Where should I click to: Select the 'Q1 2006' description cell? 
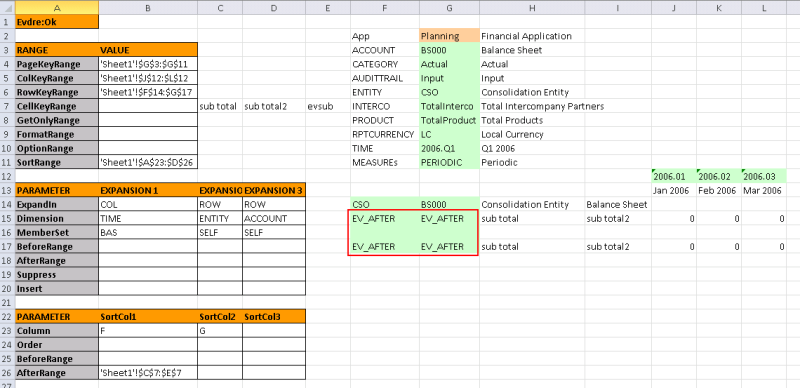click(x=532, y=149)
